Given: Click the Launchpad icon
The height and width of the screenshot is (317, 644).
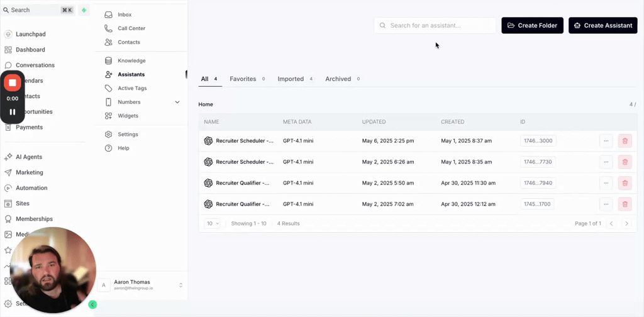Looking at the screenshot, I should (x=8, y=34).
